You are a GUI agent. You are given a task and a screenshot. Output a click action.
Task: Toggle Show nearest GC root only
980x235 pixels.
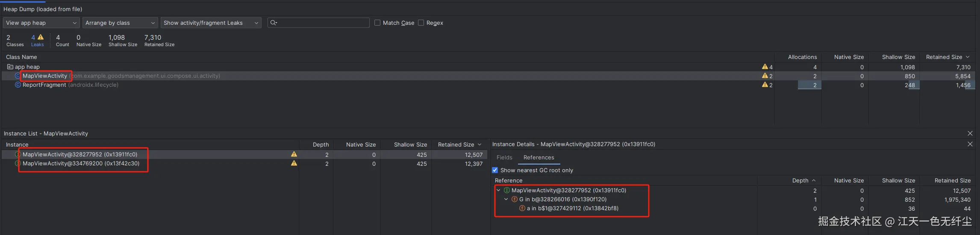pyautogui.click(x=495, y=170)
